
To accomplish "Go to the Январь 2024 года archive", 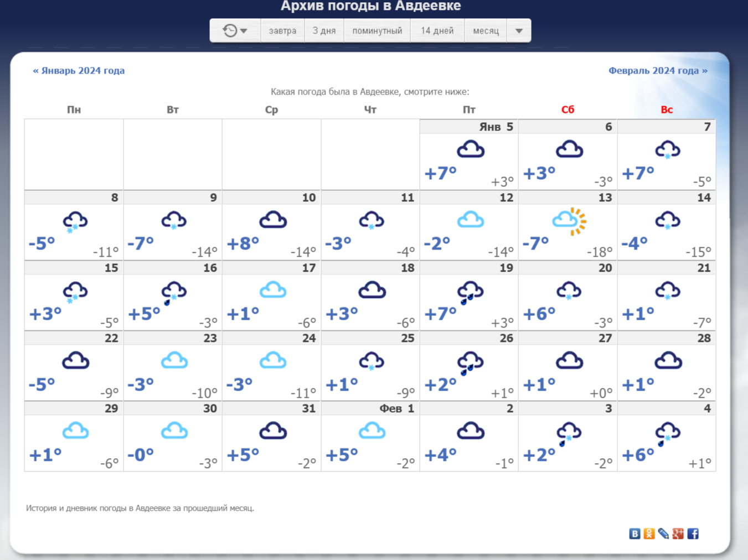I will pos(79,70).
